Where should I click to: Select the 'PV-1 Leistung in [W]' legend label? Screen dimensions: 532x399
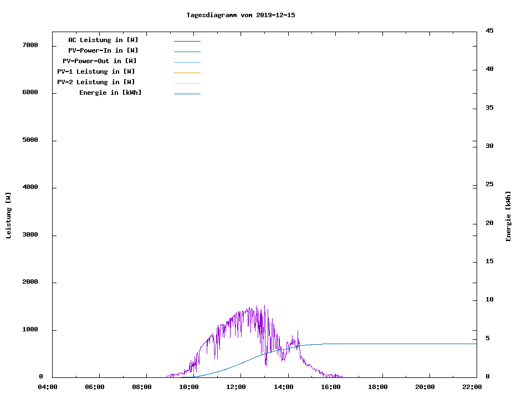96,71
